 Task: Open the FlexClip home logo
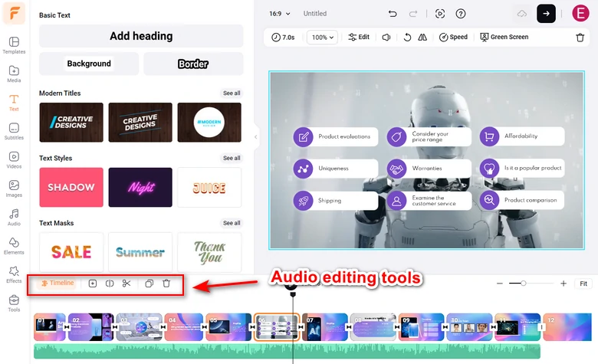pos(14,13)
